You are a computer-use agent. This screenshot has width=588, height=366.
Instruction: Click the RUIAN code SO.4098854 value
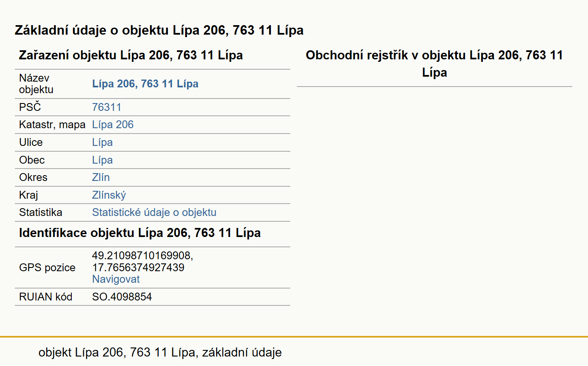click(x=122, y=297)
